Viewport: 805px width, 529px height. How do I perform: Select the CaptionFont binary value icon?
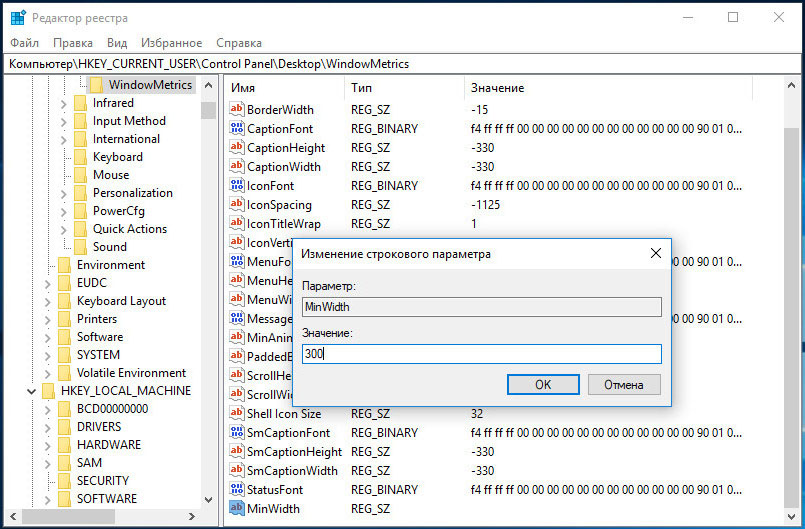[236, 128]
